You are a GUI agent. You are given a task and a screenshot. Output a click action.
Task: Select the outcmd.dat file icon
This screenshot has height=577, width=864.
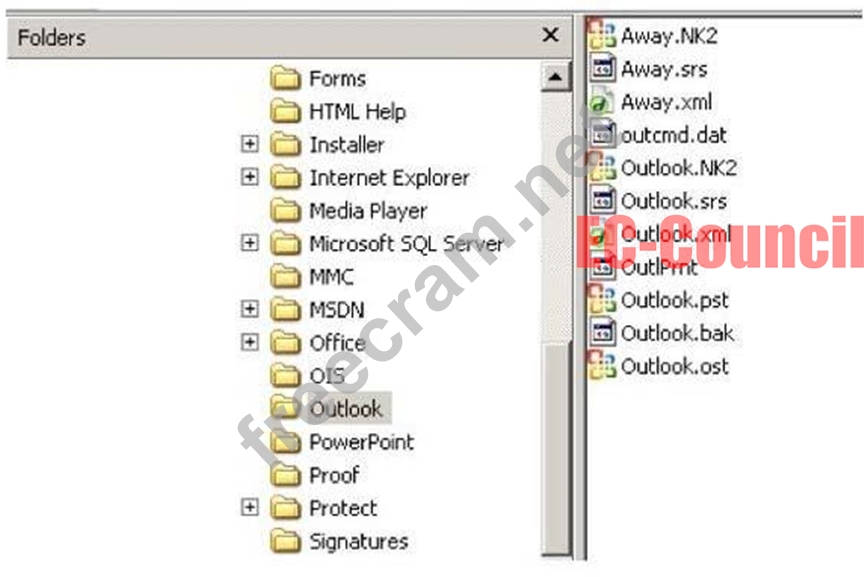[602, 134]
